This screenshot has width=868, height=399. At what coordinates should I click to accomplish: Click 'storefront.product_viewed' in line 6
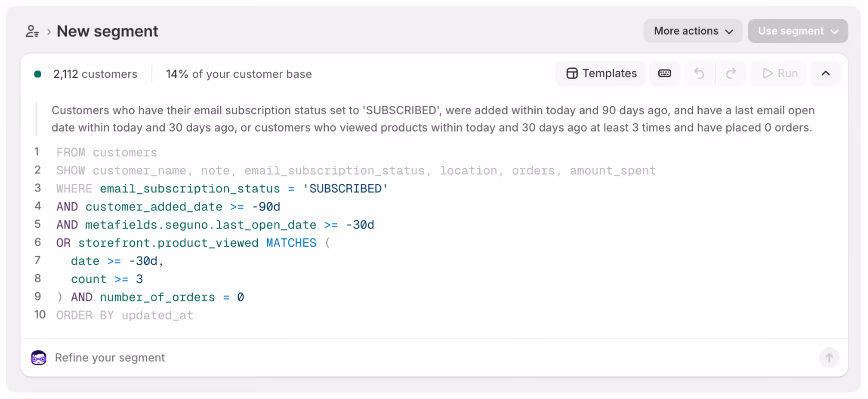(168, 243)
